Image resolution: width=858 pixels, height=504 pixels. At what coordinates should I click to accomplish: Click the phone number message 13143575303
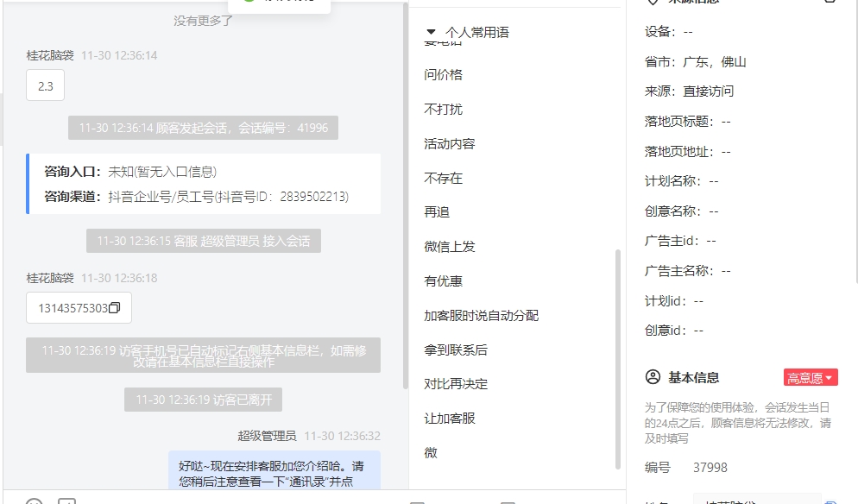pos(79,308)
